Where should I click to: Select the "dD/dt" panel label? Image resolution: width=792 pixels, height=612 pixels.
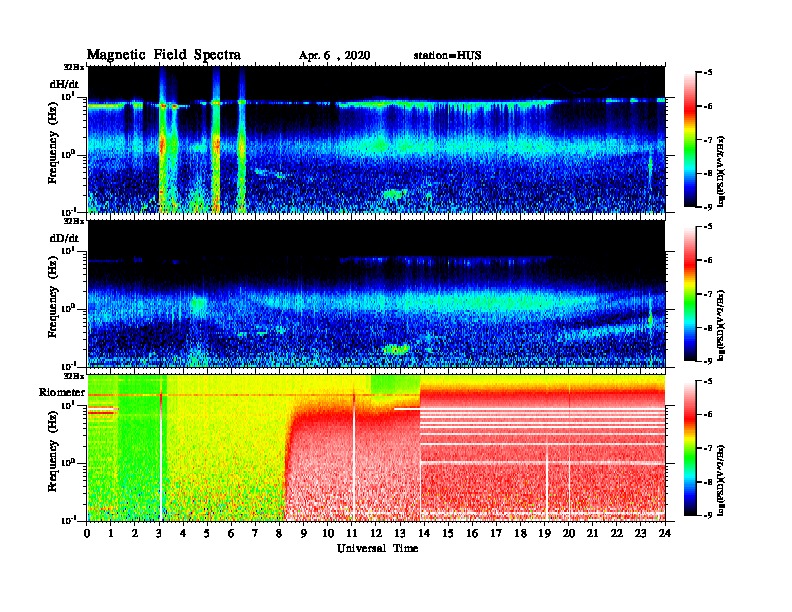(64, 237)
